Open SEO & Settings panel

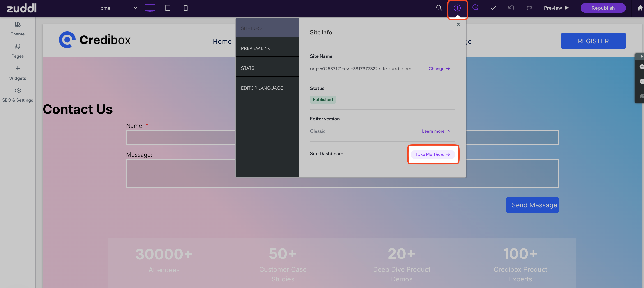[18, 95]
